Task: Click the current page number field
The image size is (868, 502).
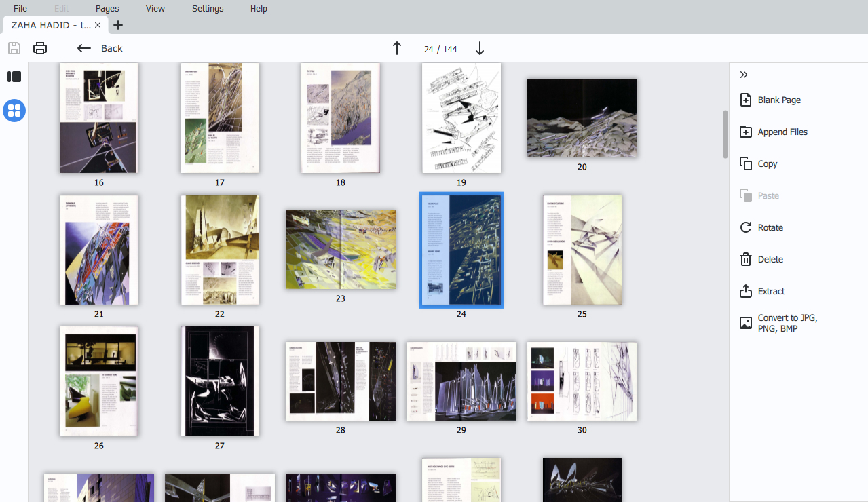Action: pyautogui.click(x=428, y=49)
